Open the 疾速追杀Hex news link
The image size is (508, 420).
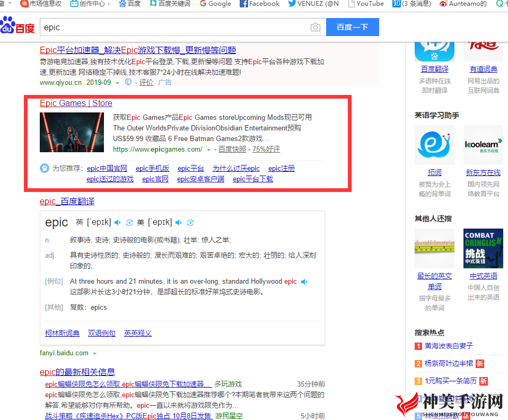(x=129, y=416)
